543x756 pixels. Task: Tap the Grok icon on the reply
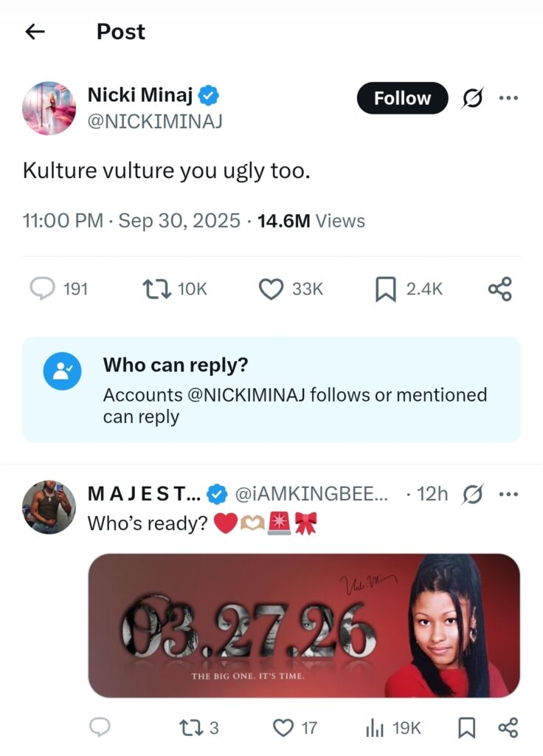pyautogui.click(x=472, y=494)
